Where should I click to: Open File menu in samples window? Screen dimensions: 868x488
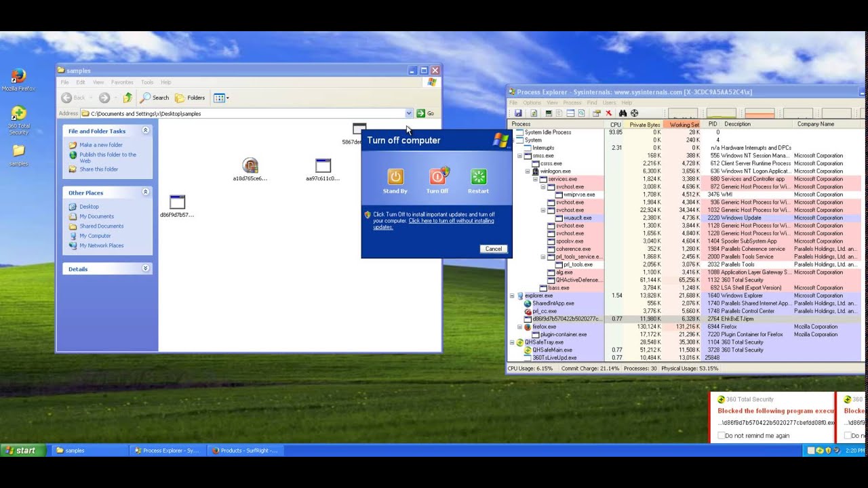(x=64, y=82)
